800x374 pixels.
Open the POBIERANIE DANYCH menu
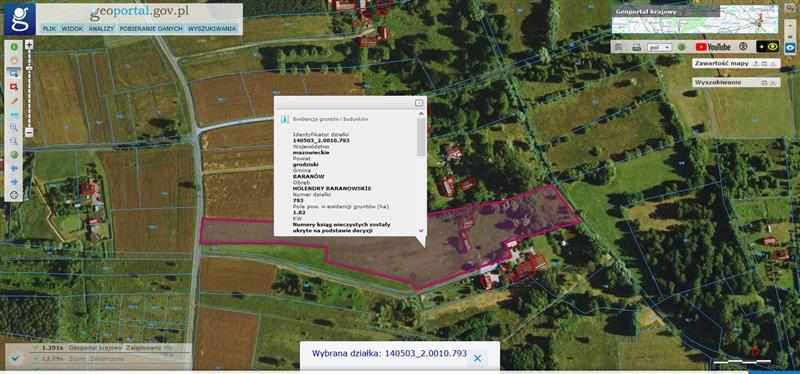pos(151,29)
